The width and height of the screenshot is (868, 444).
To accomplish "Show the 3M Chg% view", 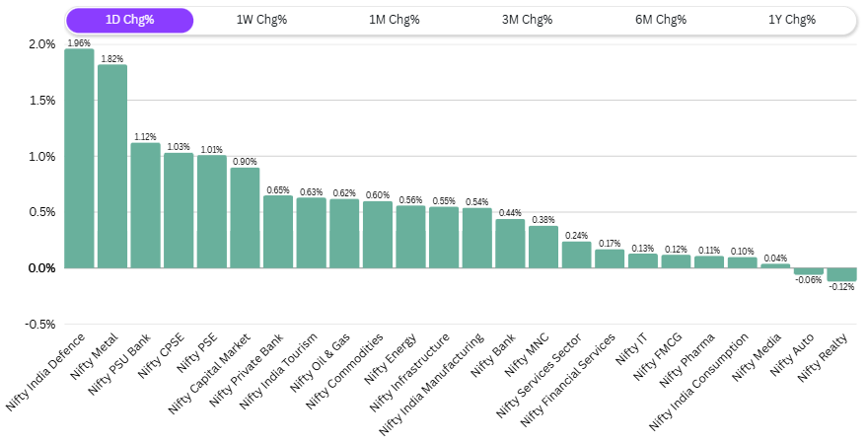I will coord(527,20).
